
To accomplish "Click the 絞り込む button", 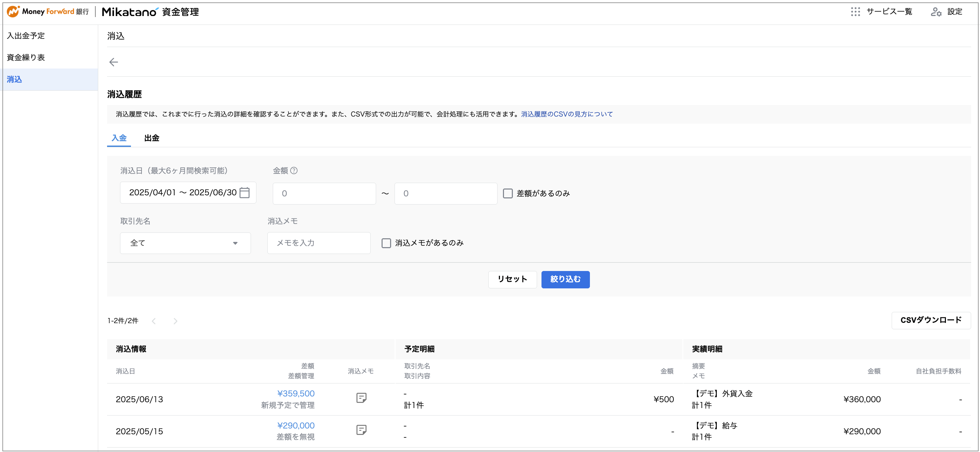I will tap(565, 280).
